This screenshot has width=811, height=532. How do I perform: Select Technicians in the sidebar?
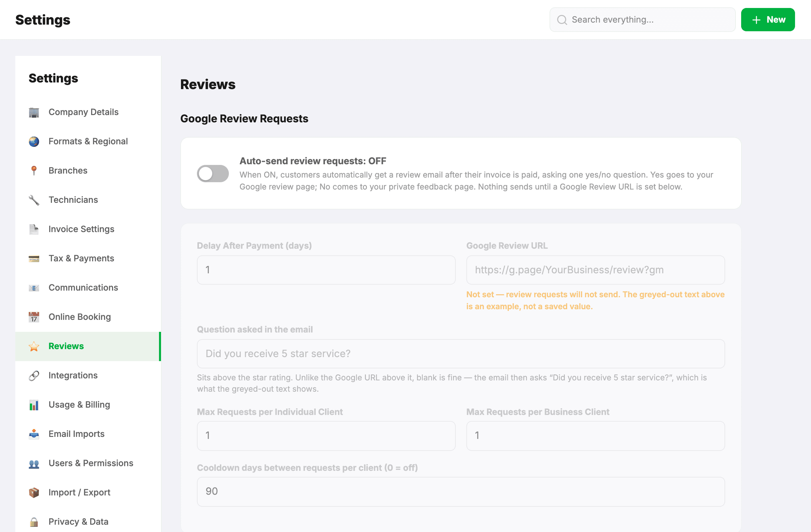click(x=88, y=200)
